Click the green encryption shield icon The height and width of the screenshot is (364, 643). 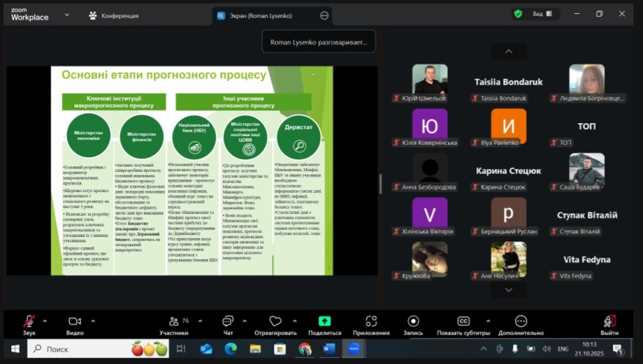[x=518, y=13]
